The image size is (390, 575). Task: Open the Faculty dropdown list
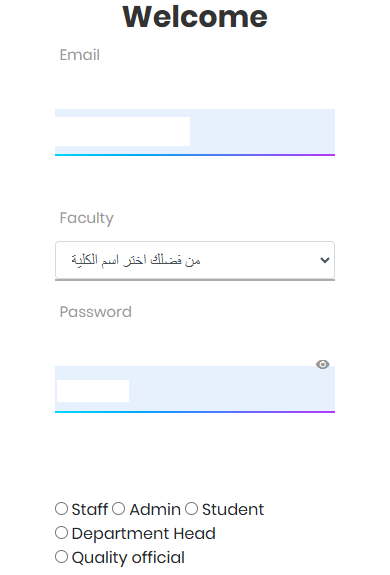coord(195,260)
